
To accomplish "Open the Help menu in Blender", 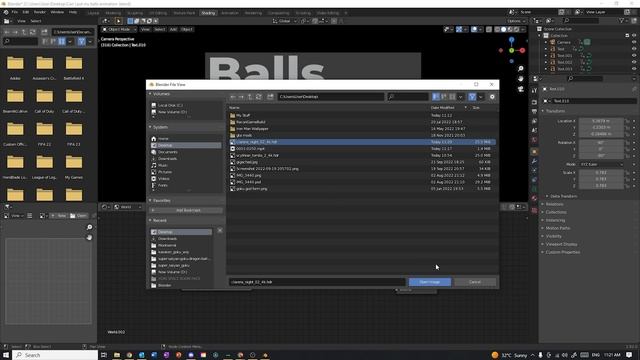I will [x=73, y=12].
